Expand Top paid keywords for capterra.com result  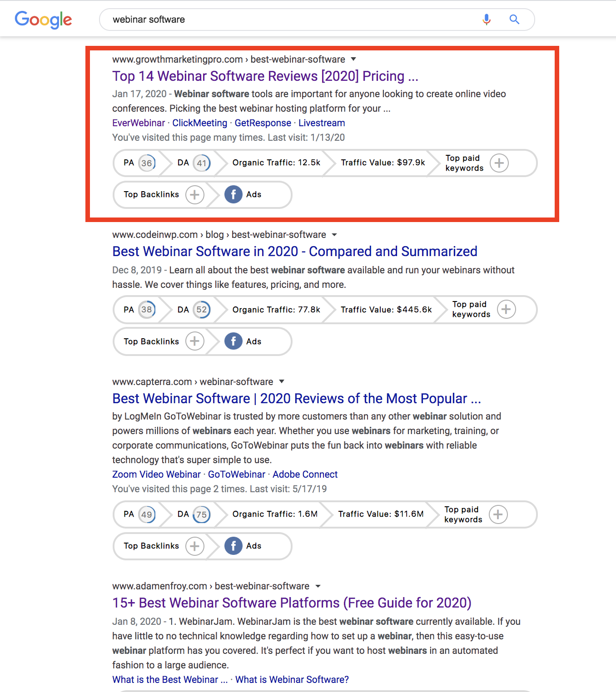[x=498, y=514]
